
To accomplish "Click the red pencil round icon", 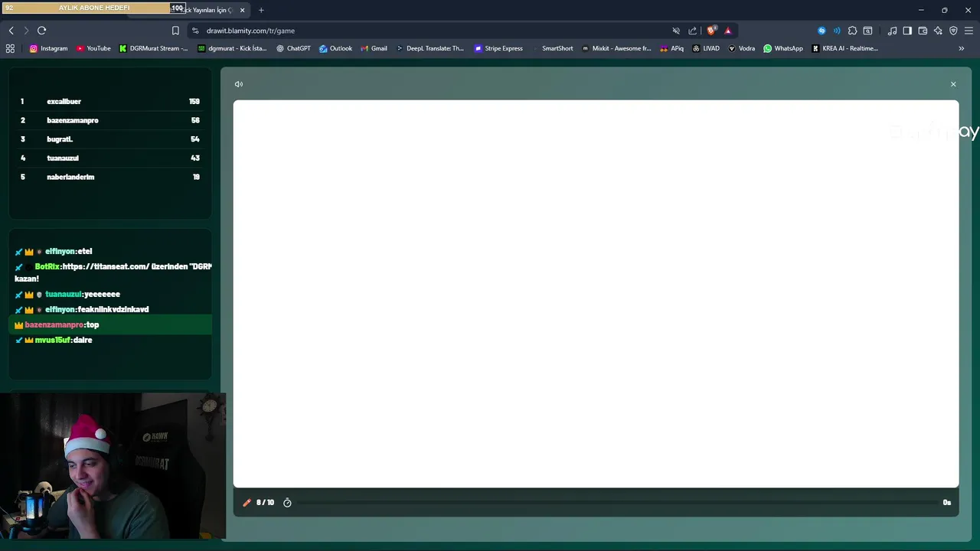I will coord(247,503).
